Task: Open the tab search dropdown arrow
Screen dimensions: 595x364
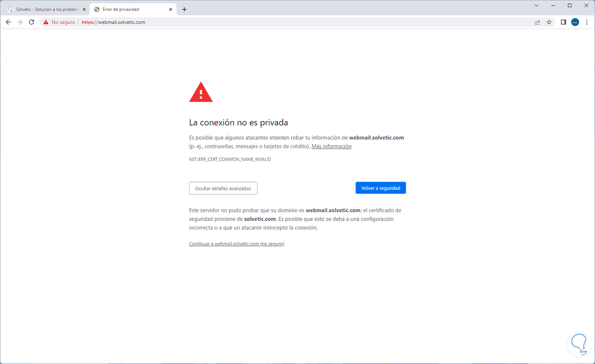Action: point(536,5)
